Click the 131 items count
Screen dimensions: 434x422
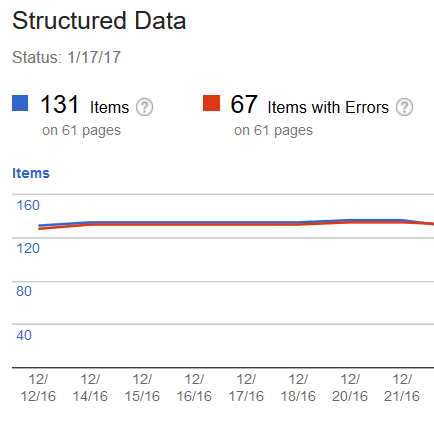59,104
